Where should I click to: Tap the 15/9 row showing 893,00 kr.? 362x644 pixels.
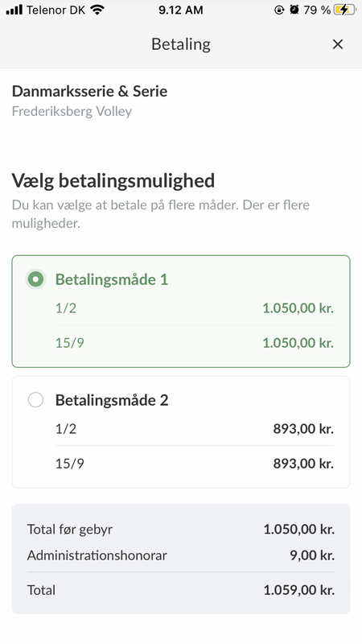coord(195,464)
